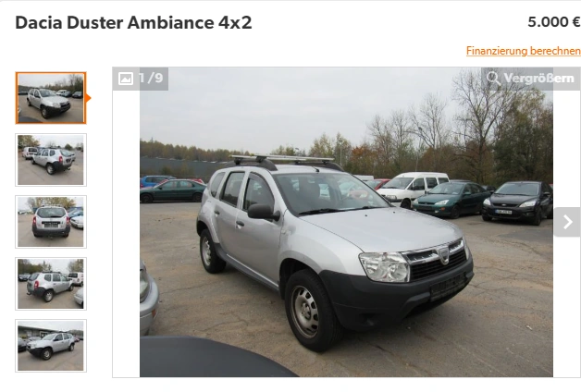Click the magnifier icon beside Vergrößern
581x392 pixels.
(x=493, y=79)
